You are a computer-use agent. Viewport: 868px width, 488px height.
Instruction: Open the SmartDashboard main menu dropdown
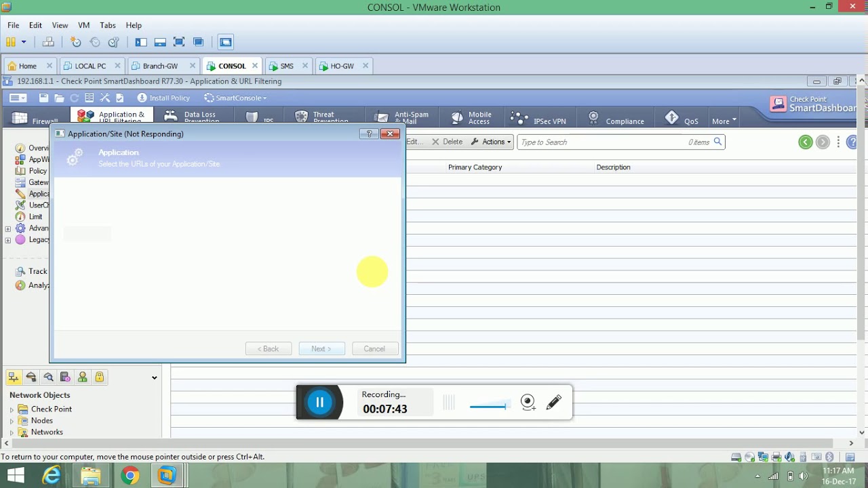[18, 98]
